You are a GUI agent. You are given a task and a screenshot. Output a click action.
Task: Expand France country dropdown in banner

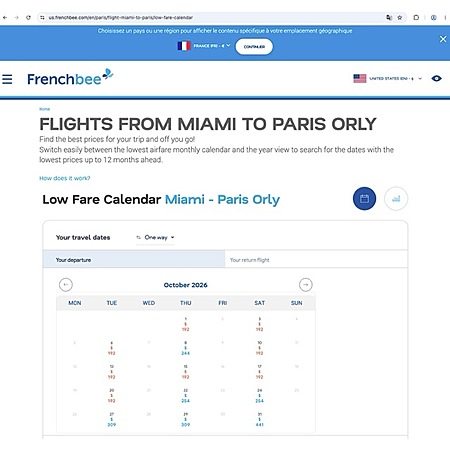pyautogui.click(x=204, y=46)
